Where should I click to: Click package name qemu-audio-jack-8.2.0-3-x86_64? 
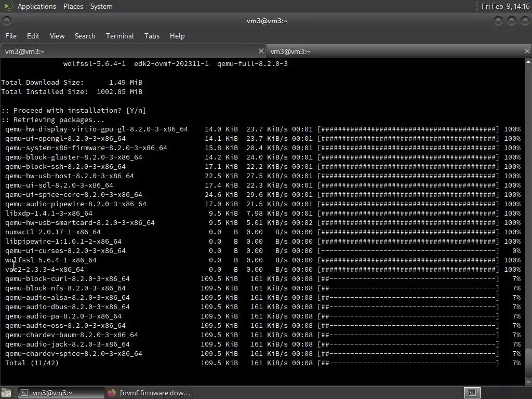(67, 344)
